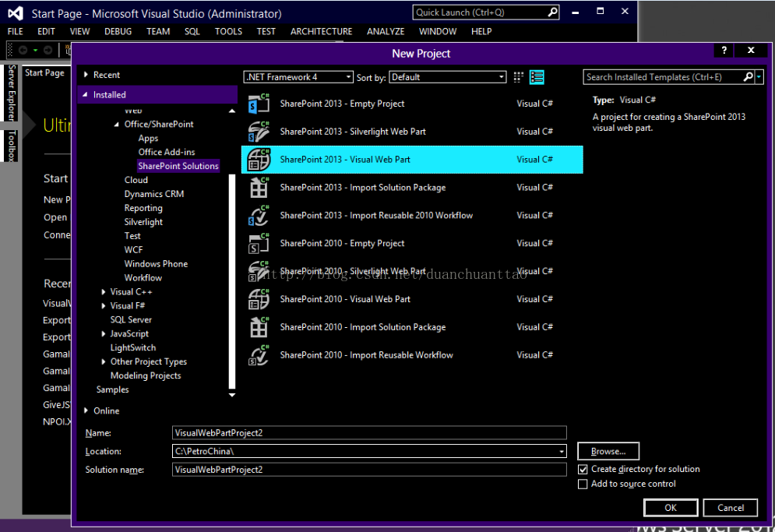Screen dimensions: 775x532
Task: Click the Import Reusable 2010 Workflow icon
Action: [x=259, y=215]
